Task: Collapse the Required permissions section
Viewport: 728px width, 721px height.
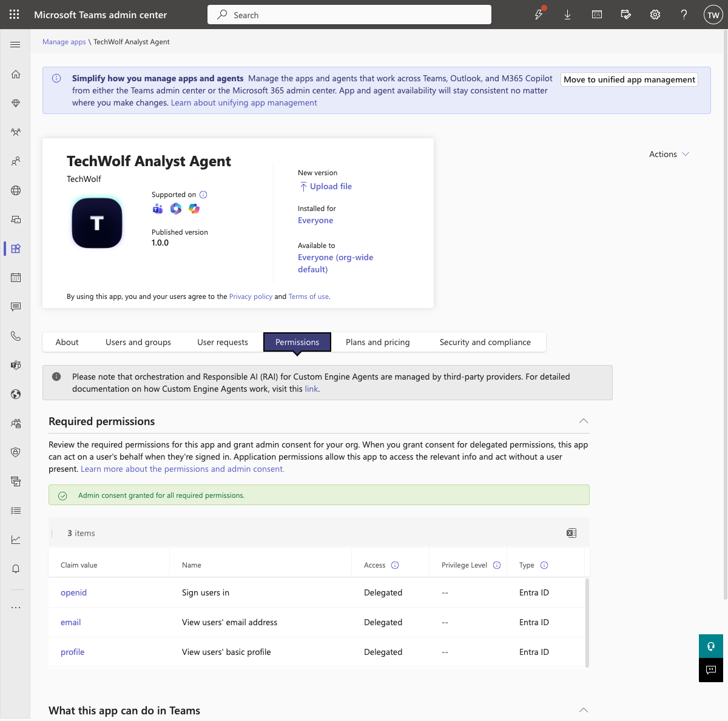Action: 584,421
